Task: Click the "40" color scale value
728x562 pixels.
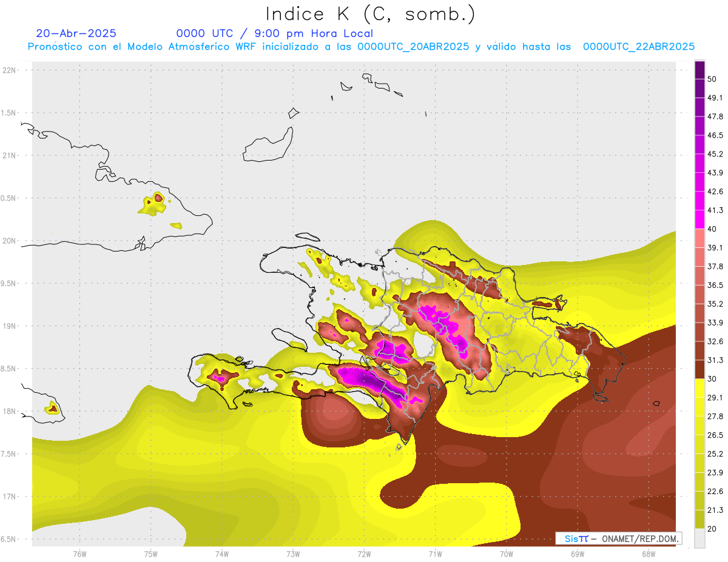Action: pos(713,229)
